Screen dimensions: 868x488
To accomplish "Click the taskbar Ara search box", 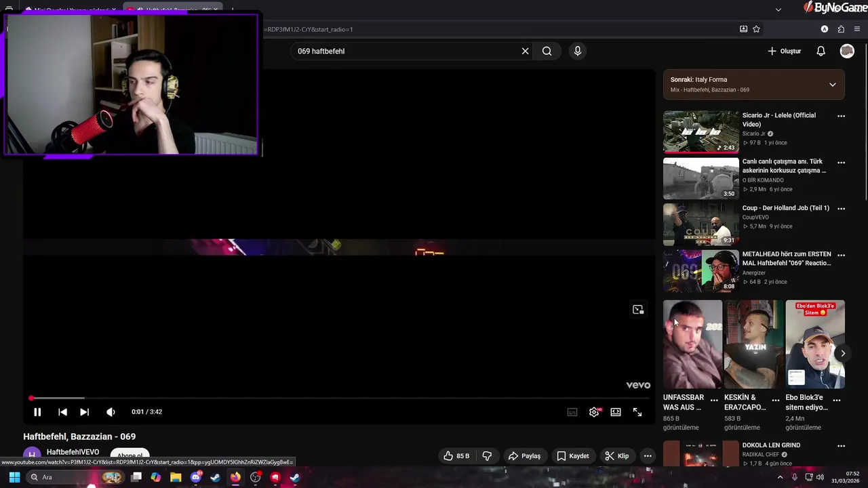I will tap(75, 477).
